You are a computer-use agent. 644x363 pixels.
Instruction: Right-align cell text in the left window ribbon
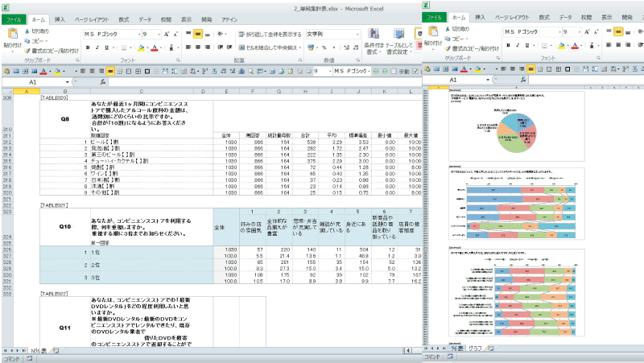(208, 47)
